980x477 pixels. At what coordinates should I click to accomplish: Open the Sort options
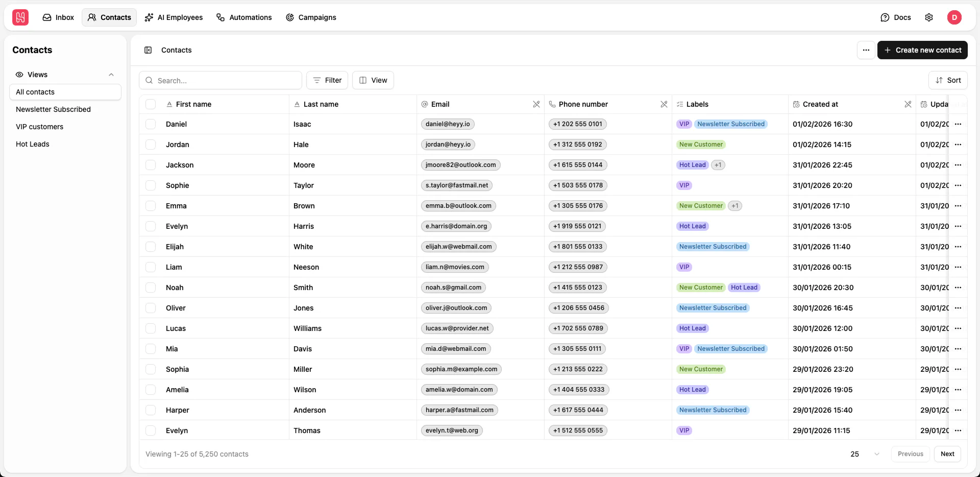coord(948,80)
